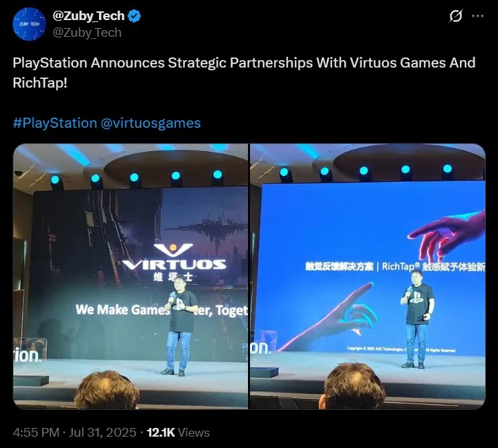
Task: Click the 'We Make Games' slogan text
Action: pos(122,310)
